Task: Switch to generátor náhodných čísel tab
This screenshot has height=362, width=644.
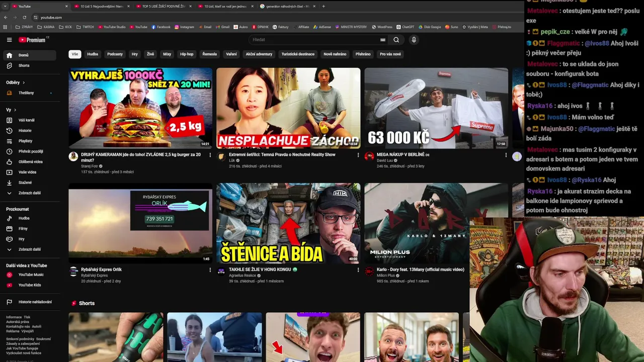Action: click(287, 6)
